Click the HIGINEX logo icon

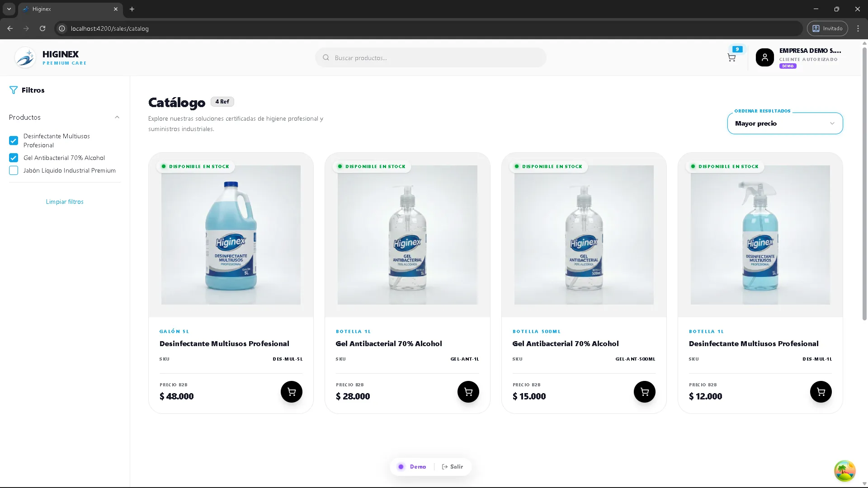pos(25,57)
